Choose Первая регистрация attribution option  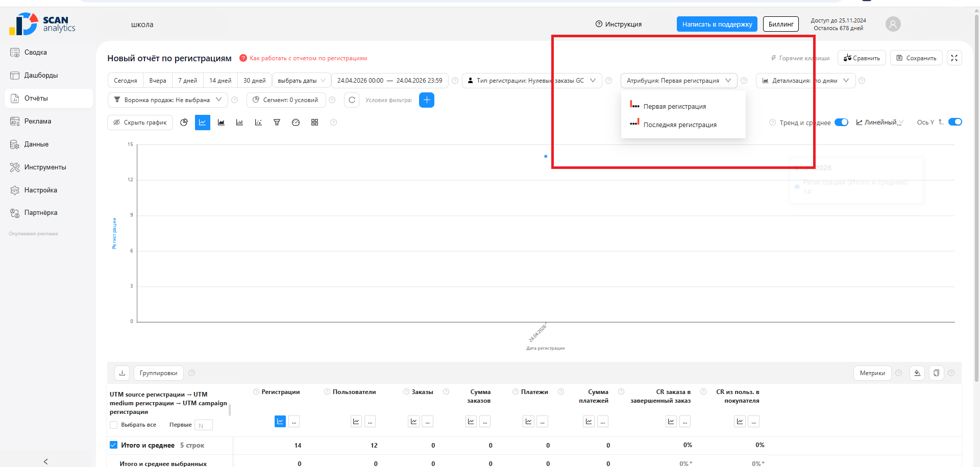(x=683, y=106)
